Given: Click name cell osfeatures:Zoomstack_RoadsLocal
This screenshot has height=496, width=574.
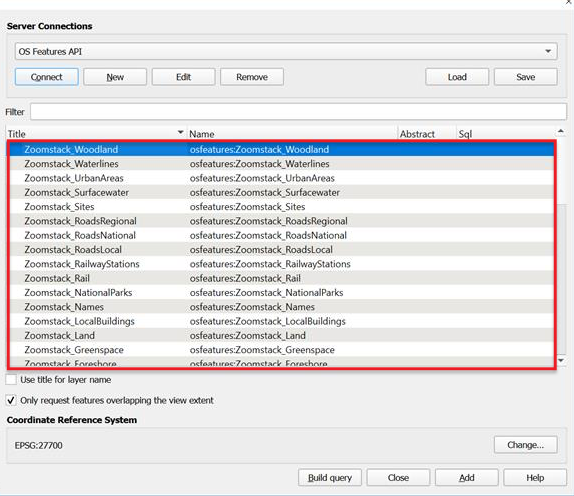Looking at the screenshot, I should click(x=261, y=249).
